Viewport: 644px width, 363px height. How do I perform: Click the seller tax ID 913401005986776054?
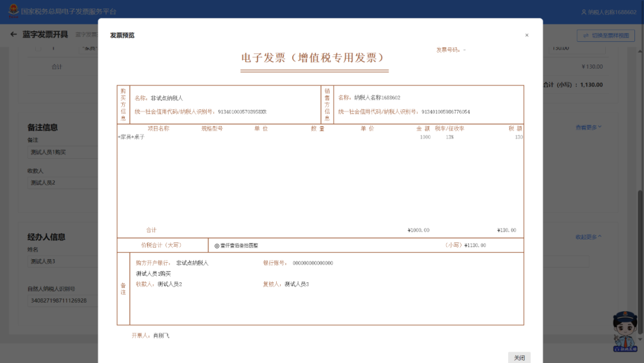[x=445, y=112]
